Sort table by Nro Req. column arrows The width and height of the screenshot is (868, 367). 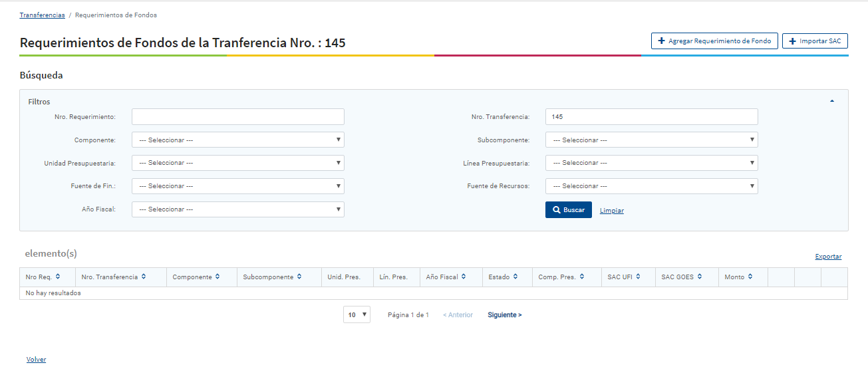click(x=58, y=277)
